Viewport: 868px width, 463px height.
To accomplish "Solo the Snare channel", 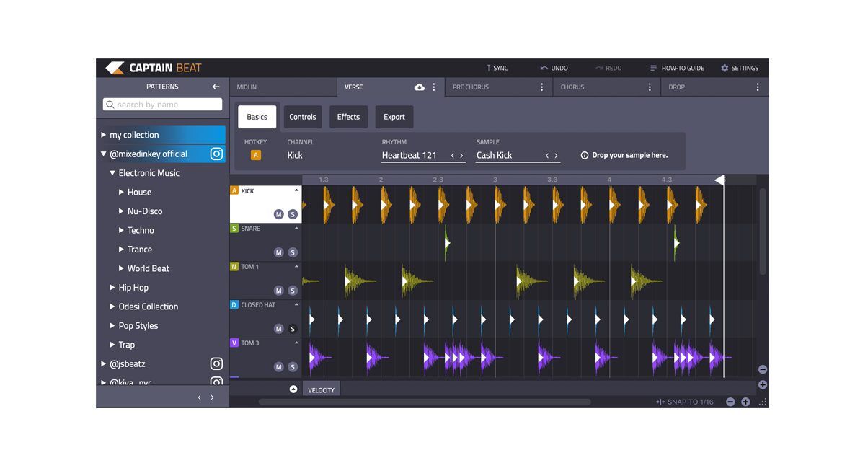I will pyautogui.click(x=293, y=252).
